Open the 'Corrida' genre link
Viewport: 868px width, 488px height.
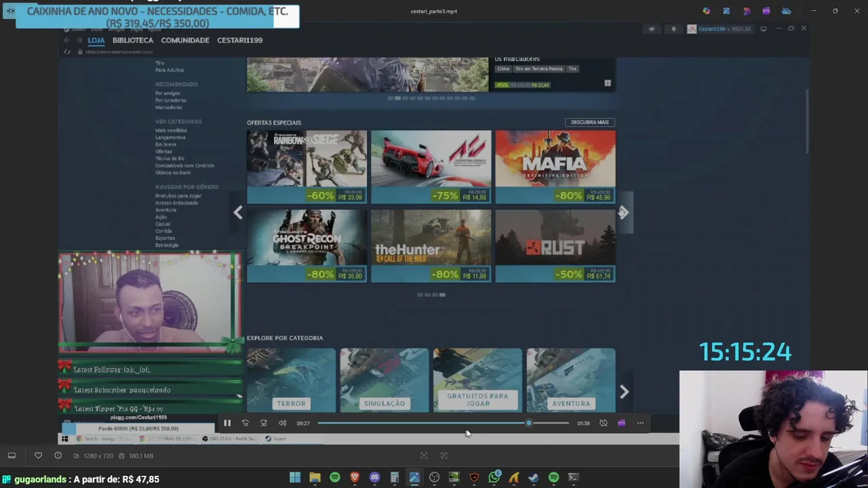tap(163, 230)
